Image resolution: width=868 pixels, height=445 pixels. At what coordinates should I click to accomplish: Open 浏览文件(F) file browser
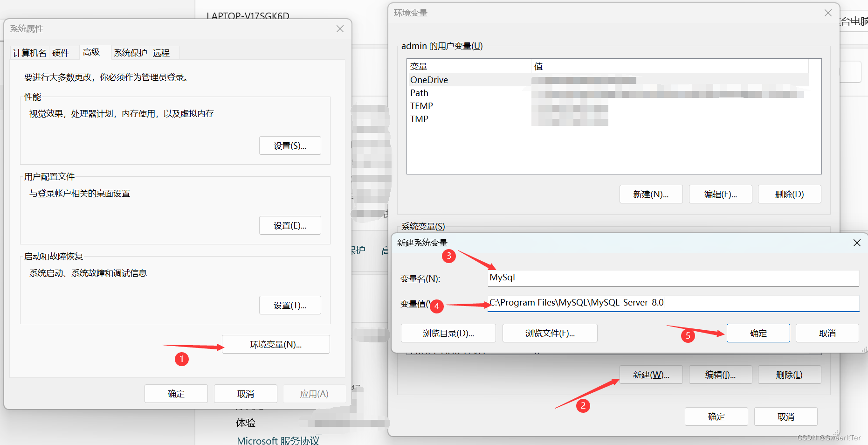tap(550, 333)
